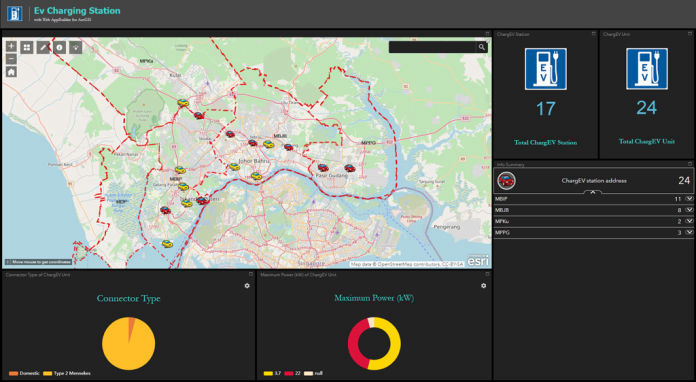Click red pie slice in Maximum Power donut
Image resolution: width=696 pixels, height=382 pixels.
pos(358,343)
